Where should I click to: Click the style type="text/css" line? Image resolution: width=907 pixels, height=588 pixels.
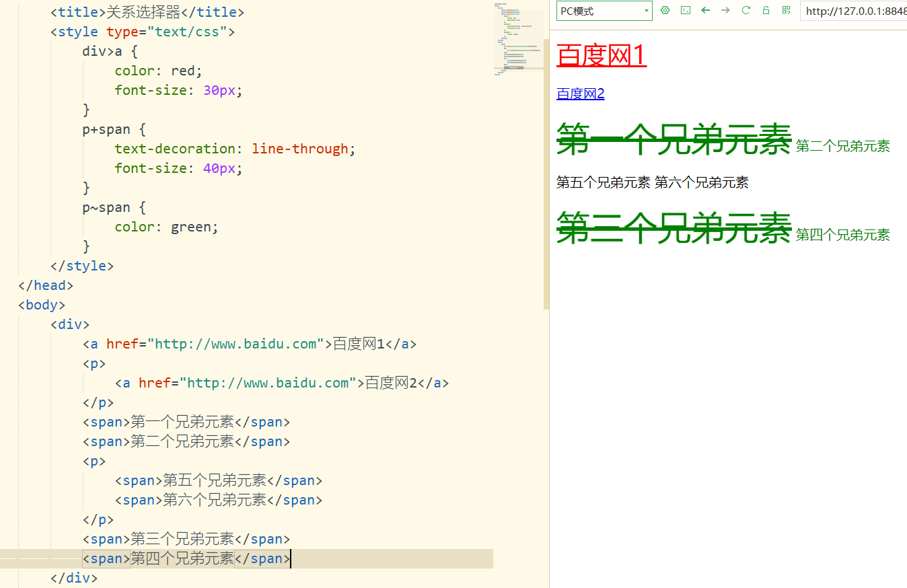pos(143,32)
